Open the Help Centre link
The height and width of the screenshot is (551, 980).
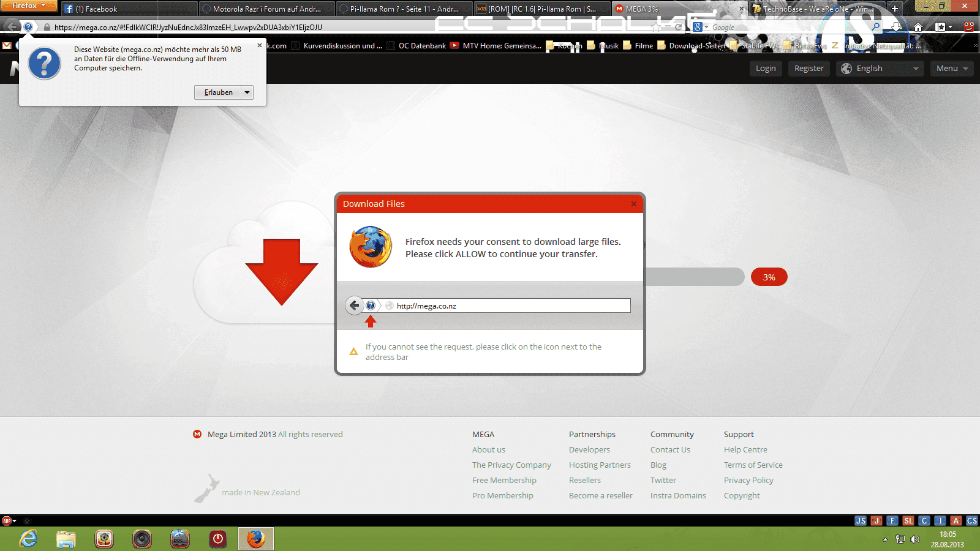click(745, 449)
